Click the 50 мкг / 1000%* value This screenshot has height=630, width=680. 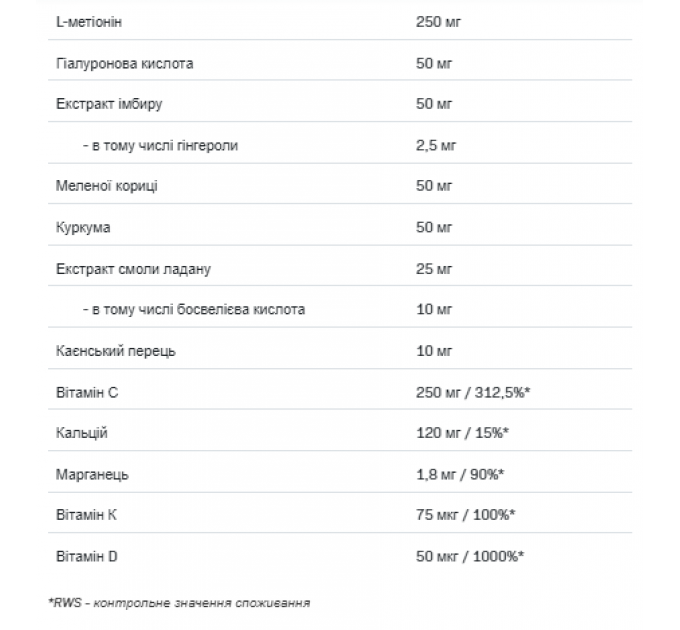(x=470, y=556)
